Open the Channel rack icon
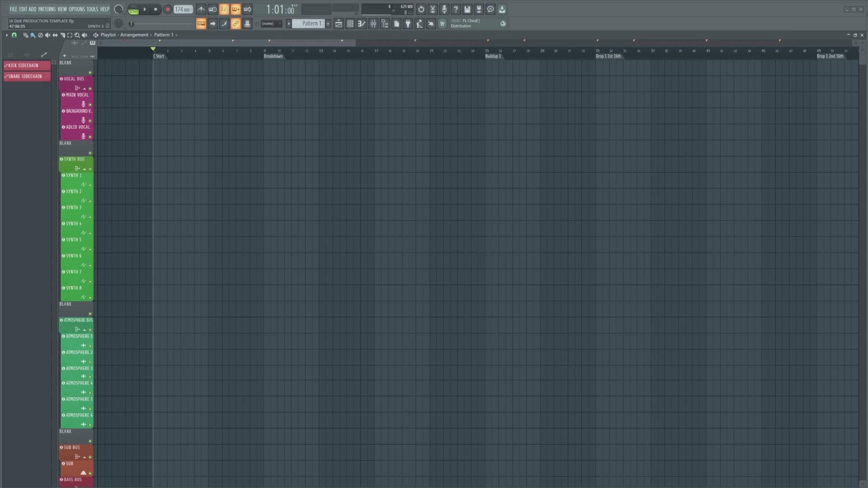 [350, 24]
